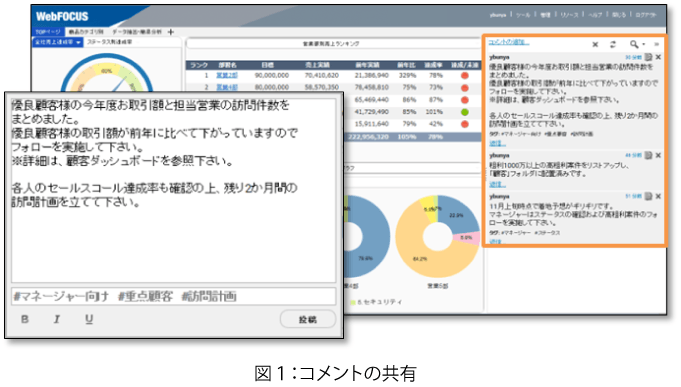This screenshot has height=387, width=681.
Task: Open the 営業4部 link in rank 2
Action: click(227, 87)
